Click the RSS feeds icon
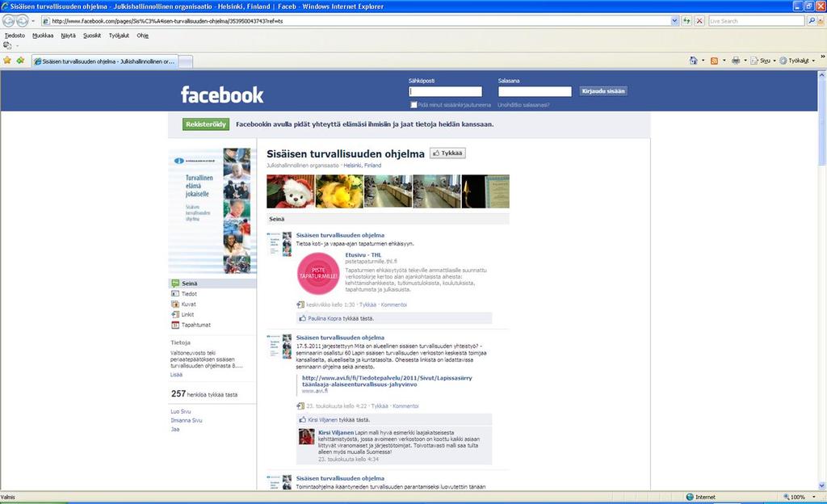Screen dimensions: 827x504 (714, 61)
